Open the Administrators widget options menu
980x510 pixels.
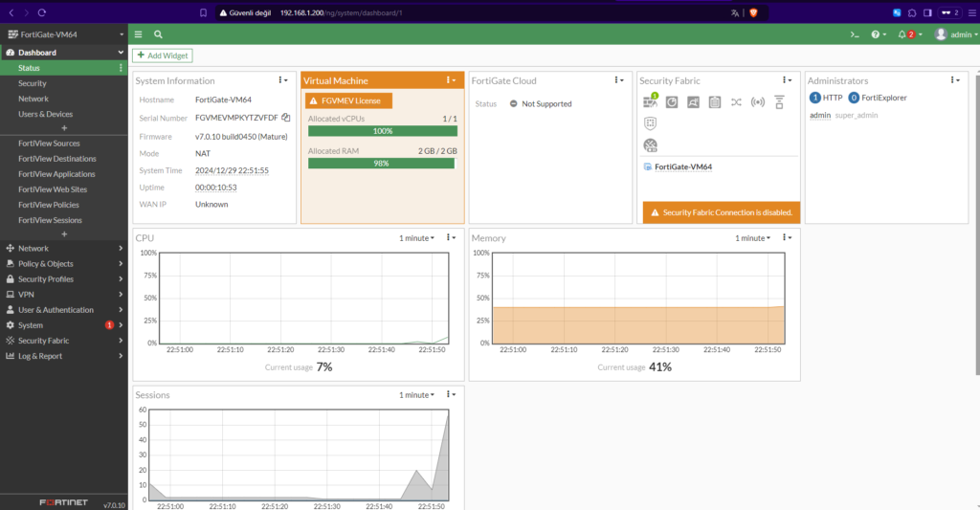[x=954, y=80]
